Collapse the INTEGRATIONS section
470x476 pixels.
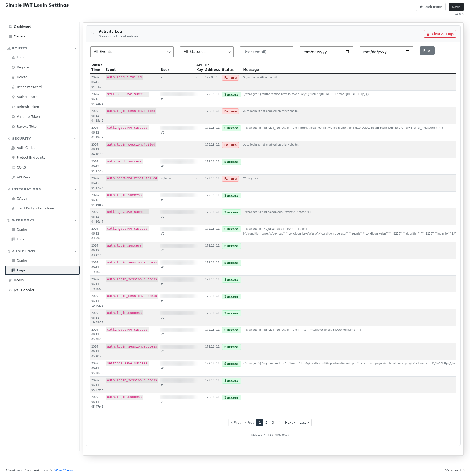75,189
